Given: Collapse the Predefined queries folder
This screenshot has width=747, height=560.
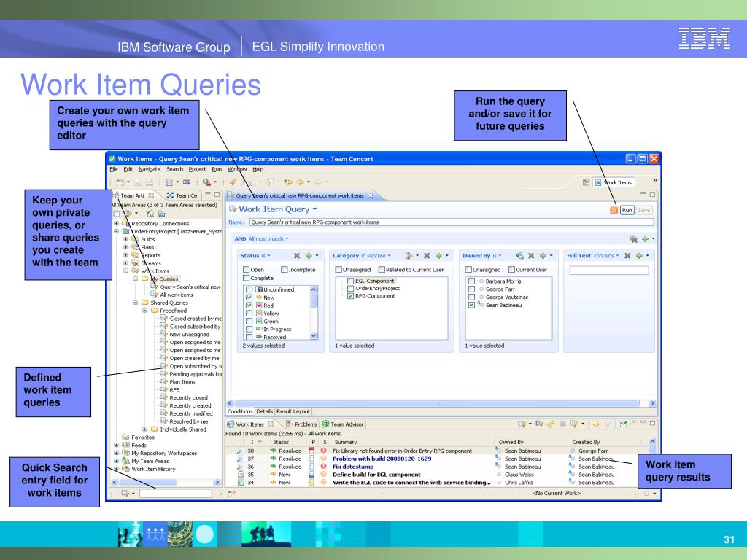Looking at the screenshot, I should [145, 311].
